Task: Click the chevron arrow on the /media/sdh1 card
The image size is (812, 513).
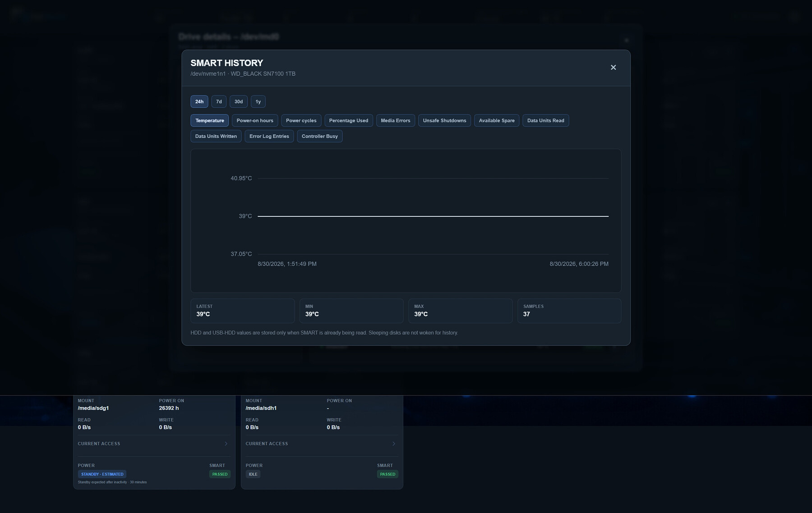Action: coord(394,444)
